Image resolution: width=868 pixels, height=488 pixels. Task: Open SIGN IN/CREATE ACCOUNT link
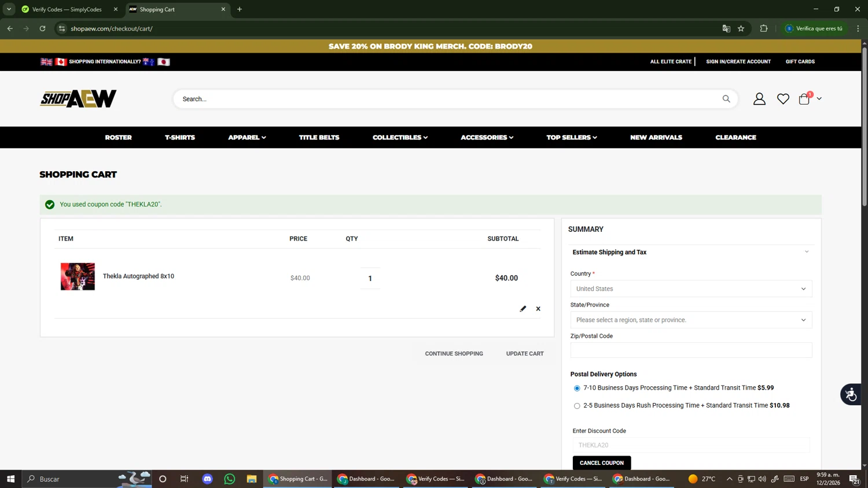coord(738,62)
